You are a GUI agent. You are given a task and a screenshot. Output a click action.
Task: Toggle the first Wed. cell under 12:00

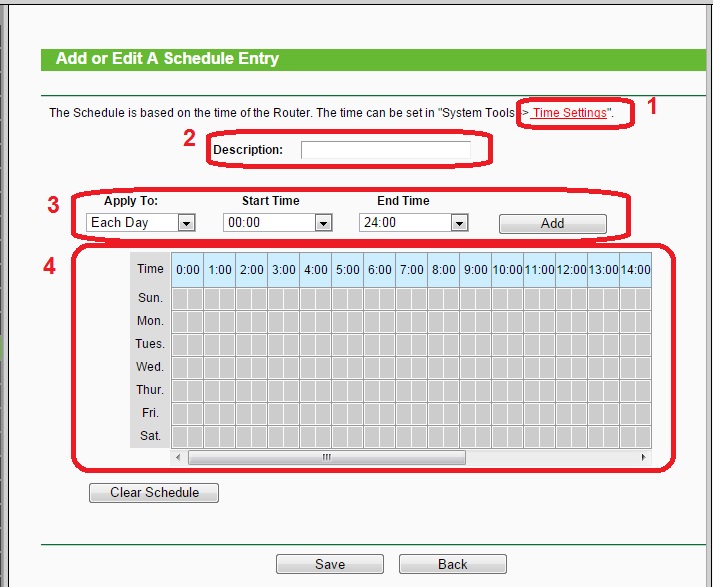pyautogui.click(x=564, y=367)
